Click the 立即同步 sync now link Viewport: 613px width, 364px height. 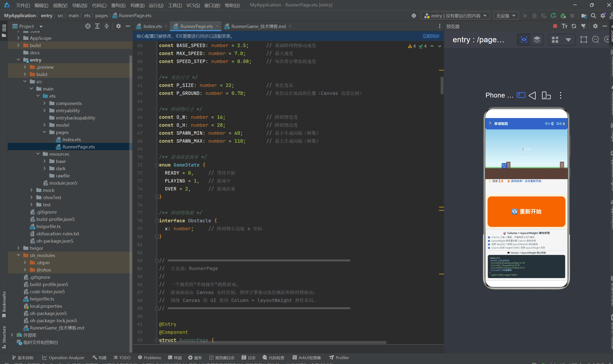[431, 36]
